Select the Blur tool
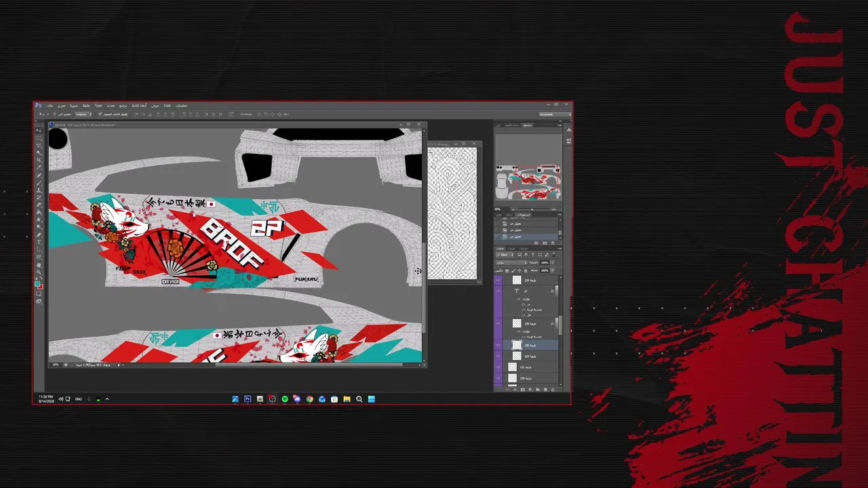The height and width of the screenshot is (488, 868). click(x=39, y=220)
